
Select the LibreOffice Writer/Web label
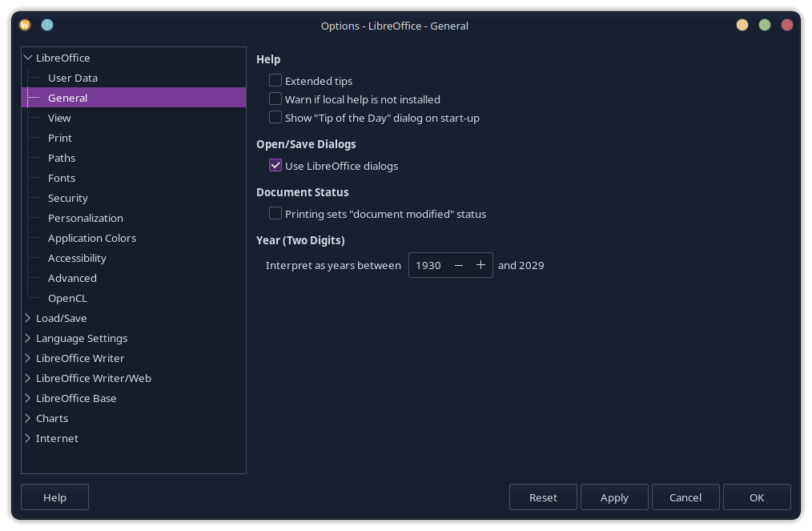94,378
